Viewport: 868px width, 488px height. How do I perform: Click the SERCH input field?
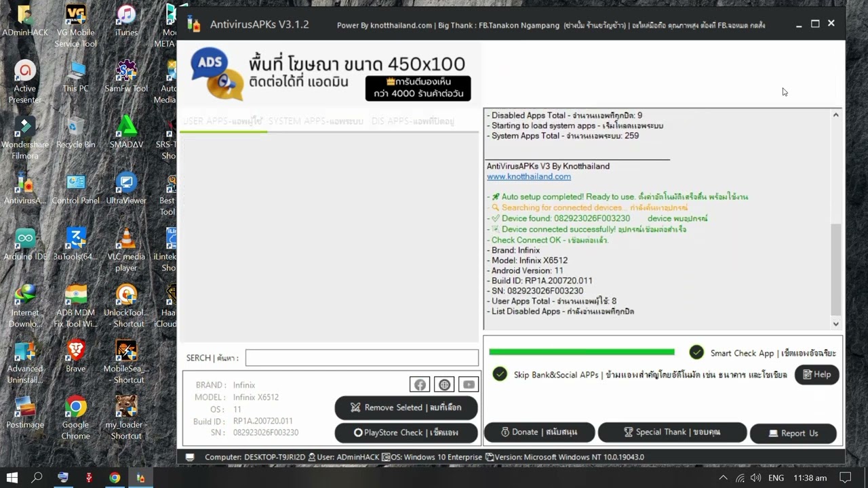[x=362, y=358]
